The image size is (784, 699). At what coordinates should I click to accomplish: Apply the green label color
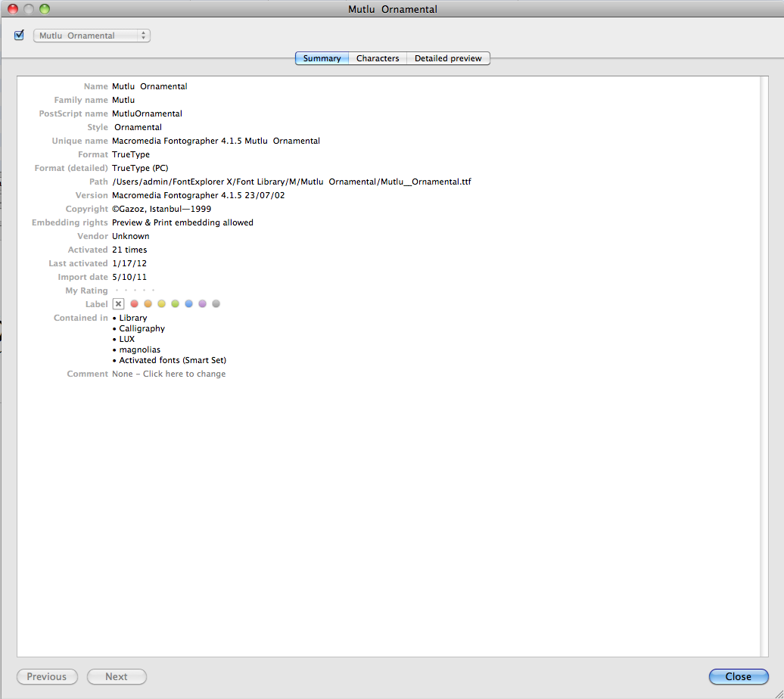(x=175, y=303)
